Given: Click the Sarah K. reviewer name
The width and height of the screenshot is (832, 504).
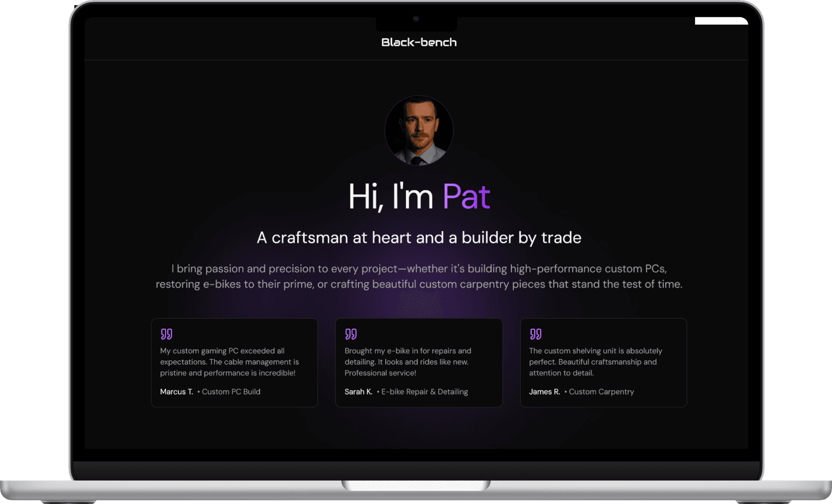Looking at the screenshot, I should click(358, 392).
